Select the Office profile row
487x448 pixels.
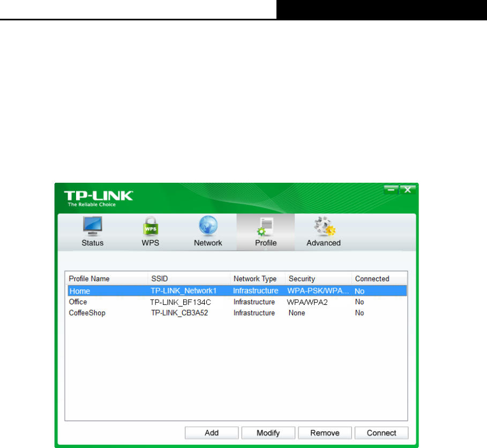tap(237, 302)
